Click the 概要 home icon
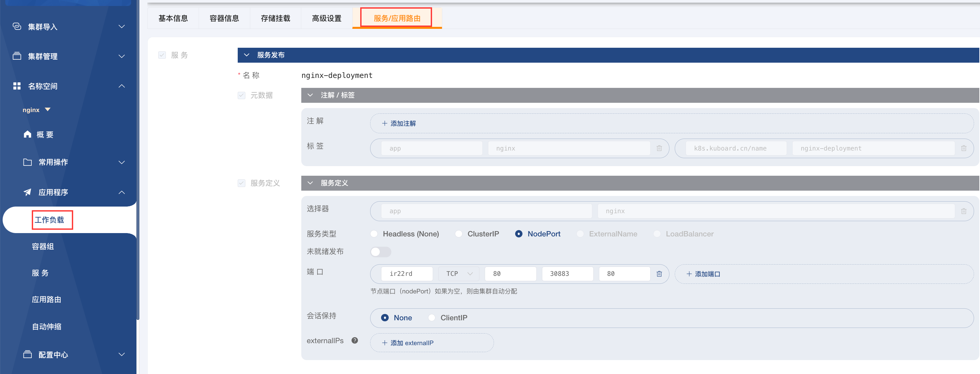980x374 pixels. 27,134
